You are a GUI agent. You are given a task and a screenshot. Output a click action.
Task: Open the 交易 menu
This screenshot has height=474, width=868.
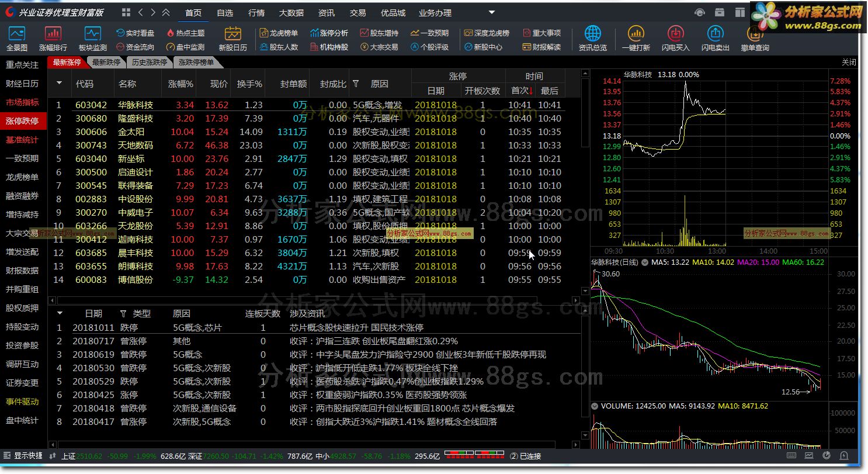(x=358, y=13)
